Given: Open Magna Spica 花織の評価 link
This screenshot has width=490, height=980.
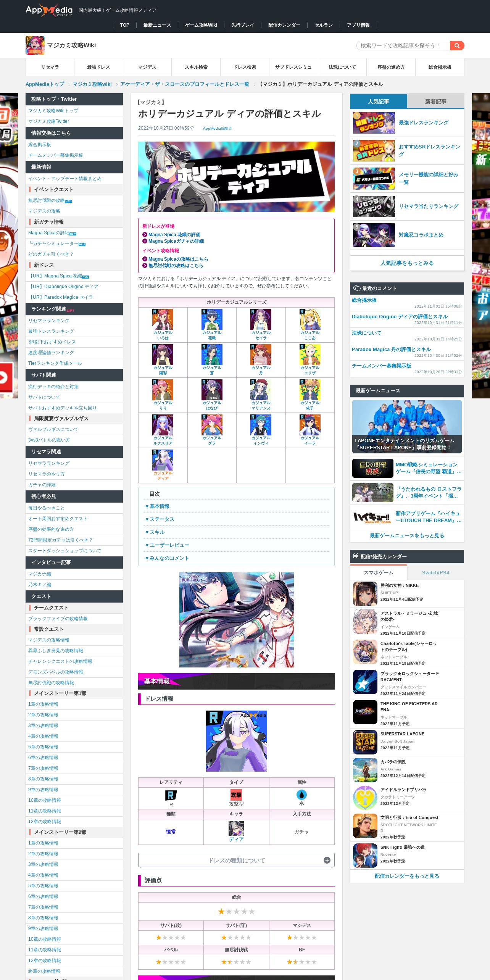Looking at the screenshot, I should tap(174, 235).
